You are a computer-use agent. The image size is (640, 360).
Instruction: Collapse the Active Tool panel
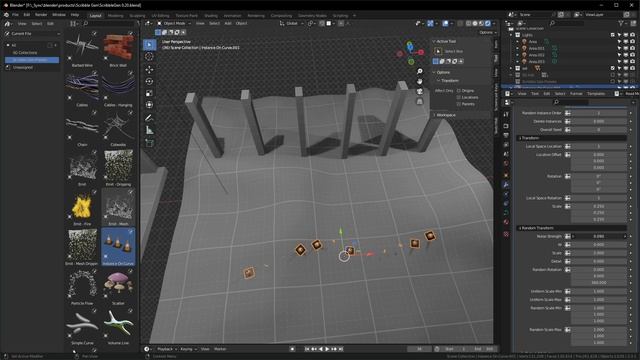pyautogui.click(x=434, y=41)
